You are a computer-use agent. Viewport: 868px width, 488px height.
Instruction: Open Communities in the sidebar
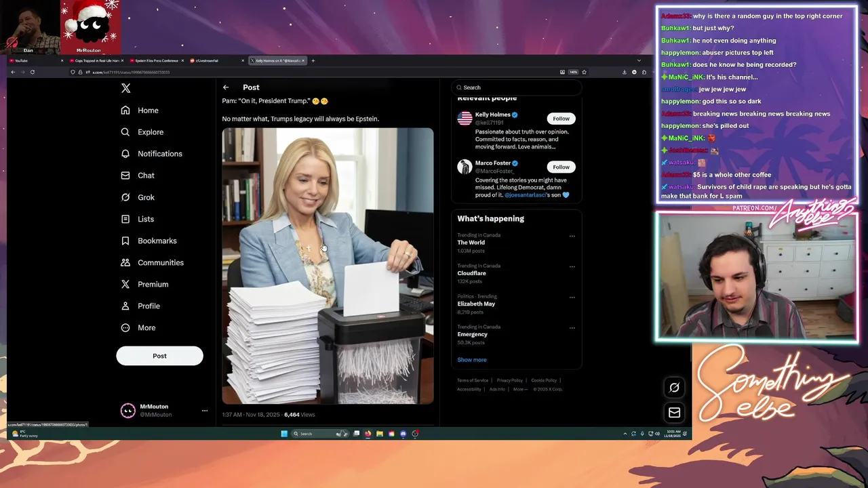tap(152, 262)
